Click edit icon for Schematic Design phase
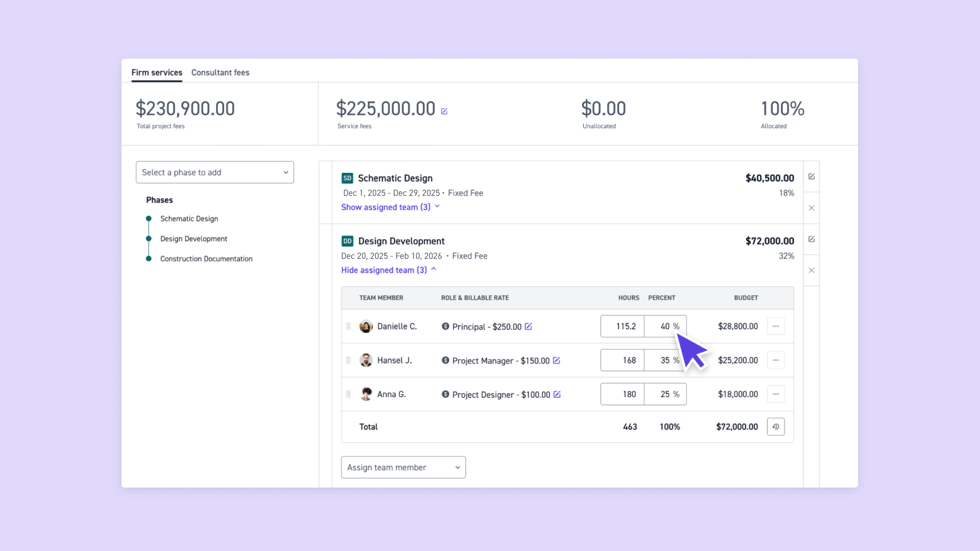980x551 pixels. coord(811,176)
